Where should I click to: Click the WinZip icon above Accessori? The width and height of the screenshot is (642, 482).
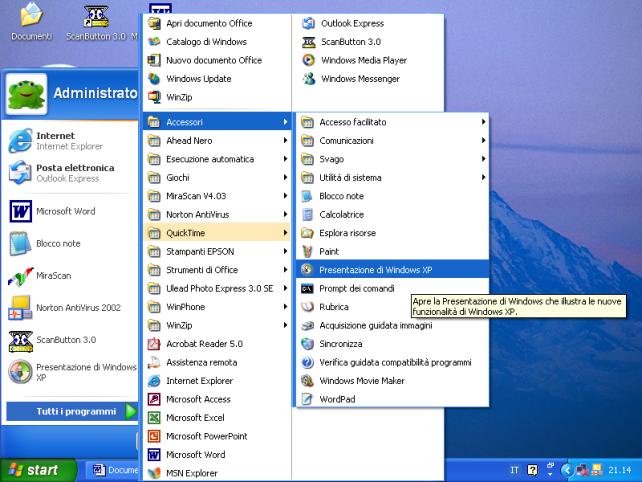154,97
